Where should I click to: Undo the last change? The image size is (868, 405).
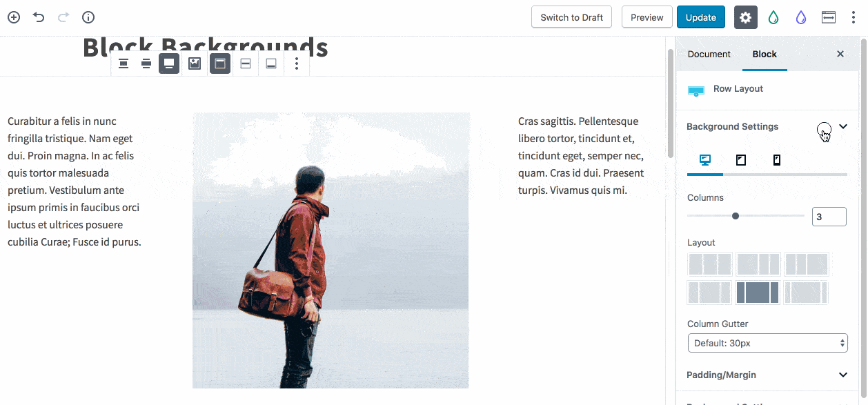pyautogui.click(x=39, y=17)
